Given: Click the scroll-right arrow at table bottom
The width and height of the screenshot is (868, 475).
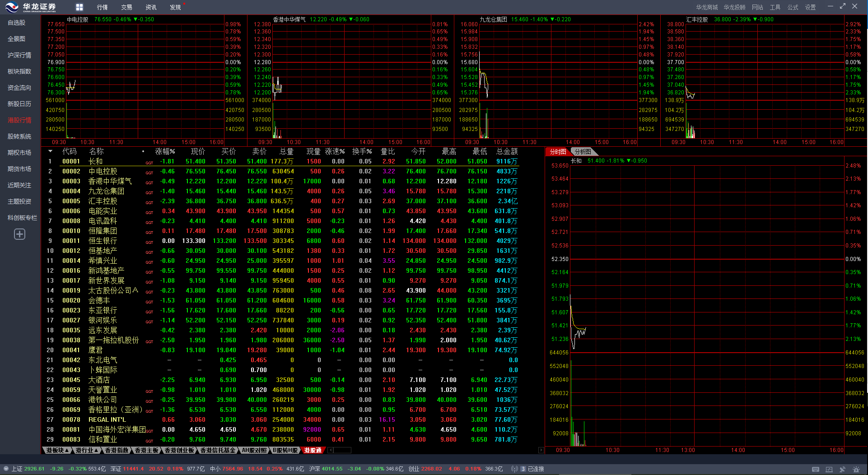Looking at the screenshot, I should click(541, 450).
